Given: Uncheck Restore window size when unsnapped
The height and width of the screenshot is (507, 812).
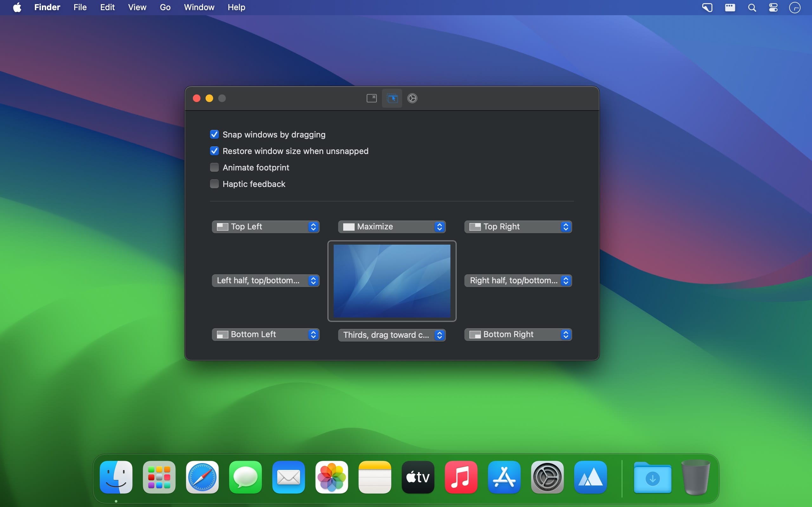Looking at the screenshot, I should [x=214, y=151].
